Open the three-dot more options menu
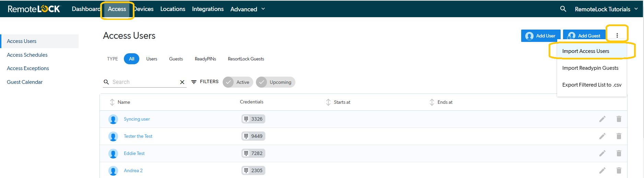The height and width of the screenshot is (178, 644). (617, 35)
